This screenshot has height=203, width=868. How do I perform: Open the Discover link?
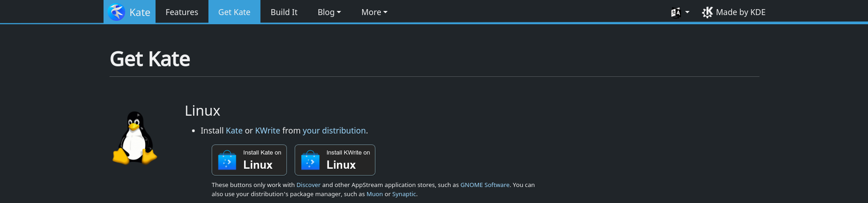tap(308, 185)
